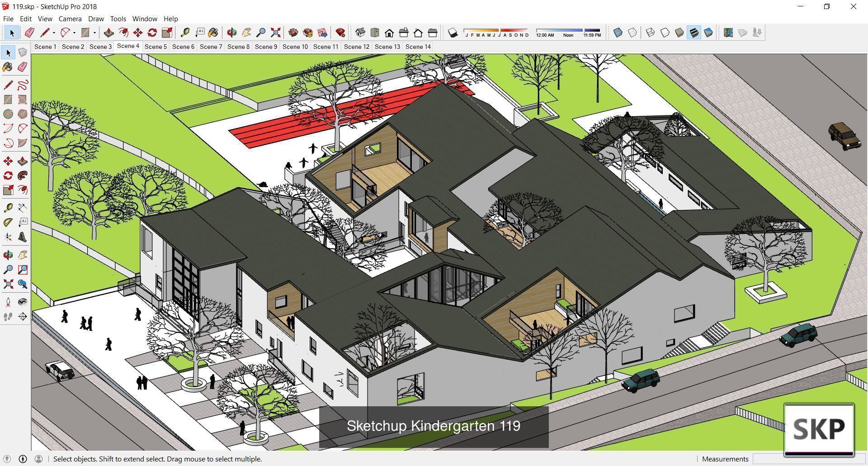Select the Pie tool in left toolbar

coord(22,143)
